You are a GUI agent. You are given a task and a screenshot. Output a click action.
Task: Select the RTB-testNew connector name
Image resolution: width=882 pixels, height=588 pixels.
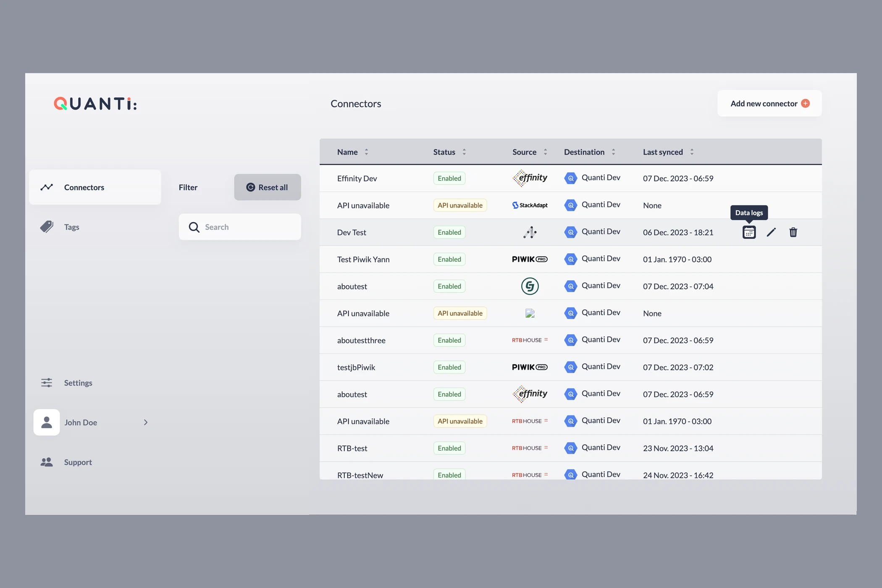click(360, 475)
